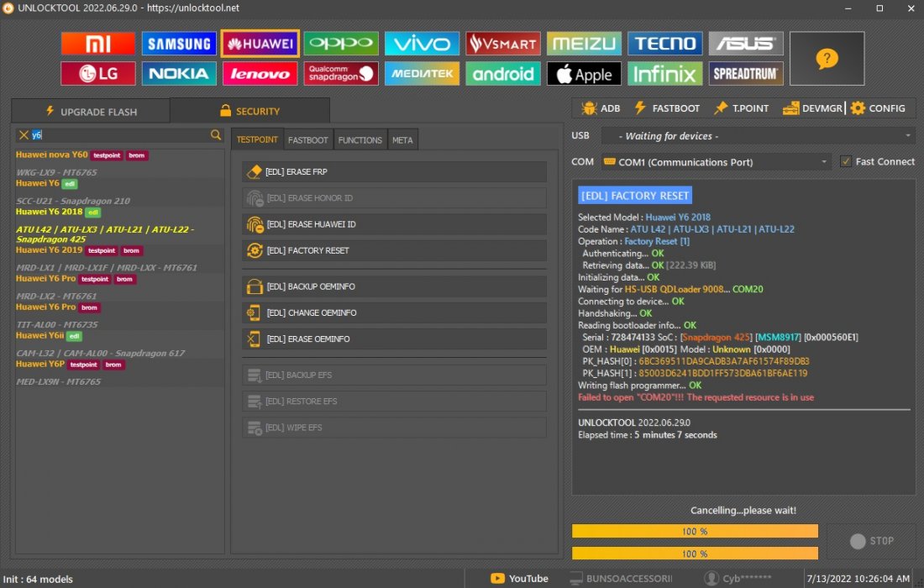Image resolution: width=924 pixels, height=588 pixels.
Task: Select the Vsmart brand logo
Action: [503, 44]
